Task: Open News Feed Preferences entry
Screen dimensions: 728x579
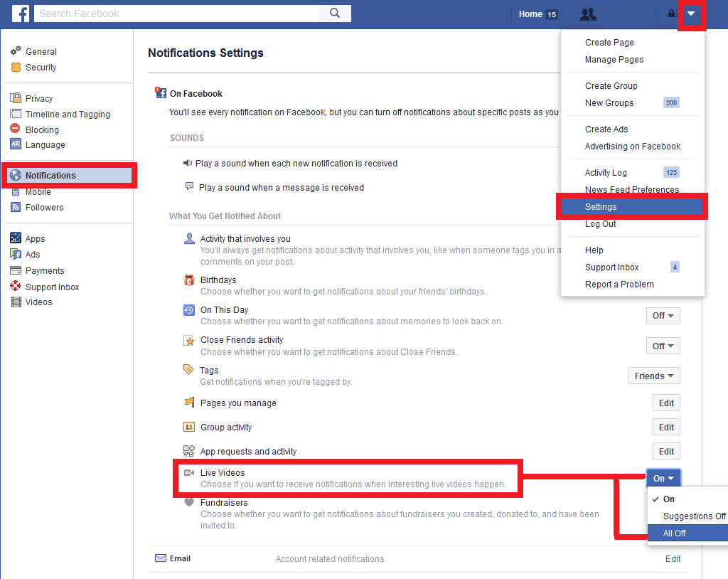Action: 632,190
